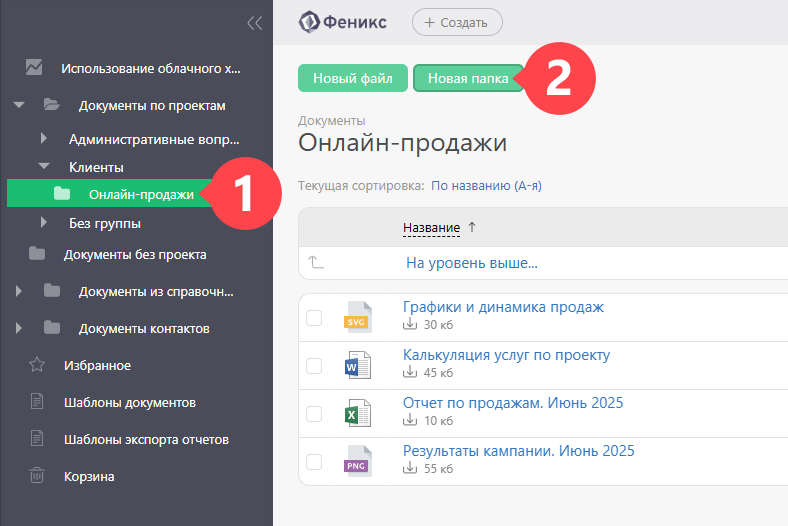Select the Клиенты tree item
This screenshot has height=526, width=788.
click(96, 167)
